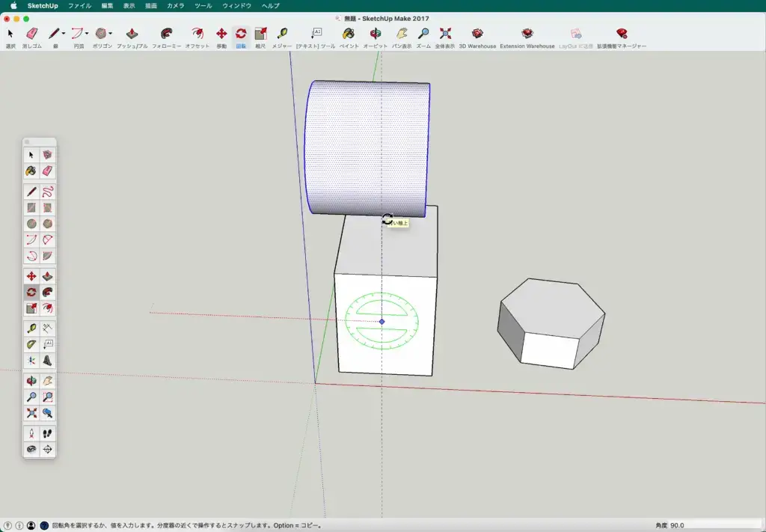
Task: Open the カメラ menu
Action: 176,6
